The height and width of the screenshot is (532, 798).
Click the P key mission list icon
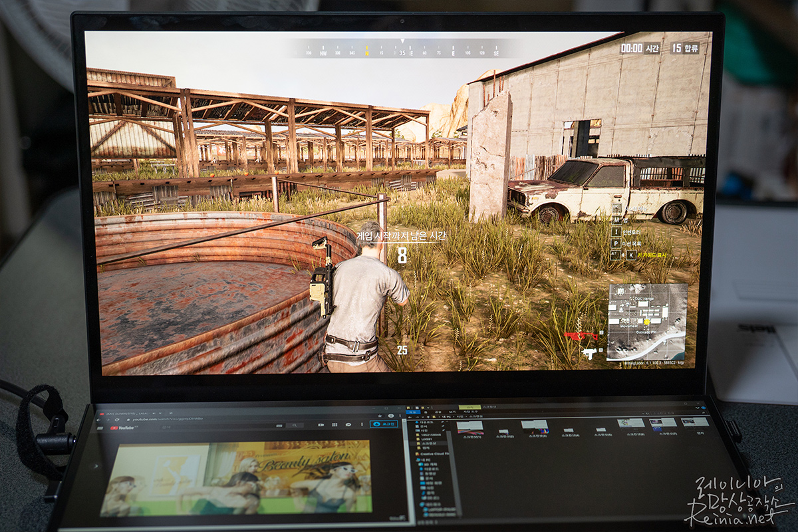tap(616, 243)
